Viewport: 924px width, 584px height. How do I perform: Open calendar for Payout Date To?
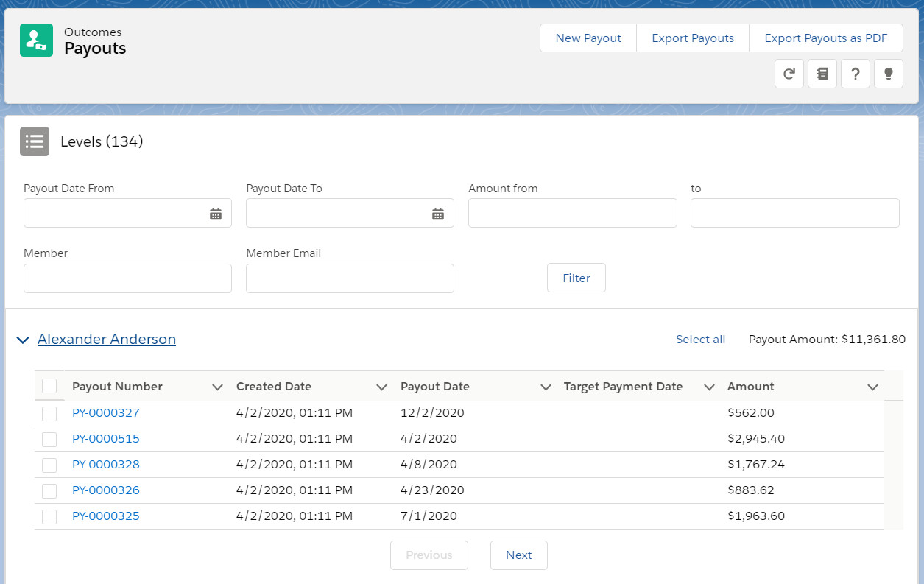[x=438, y=214]
